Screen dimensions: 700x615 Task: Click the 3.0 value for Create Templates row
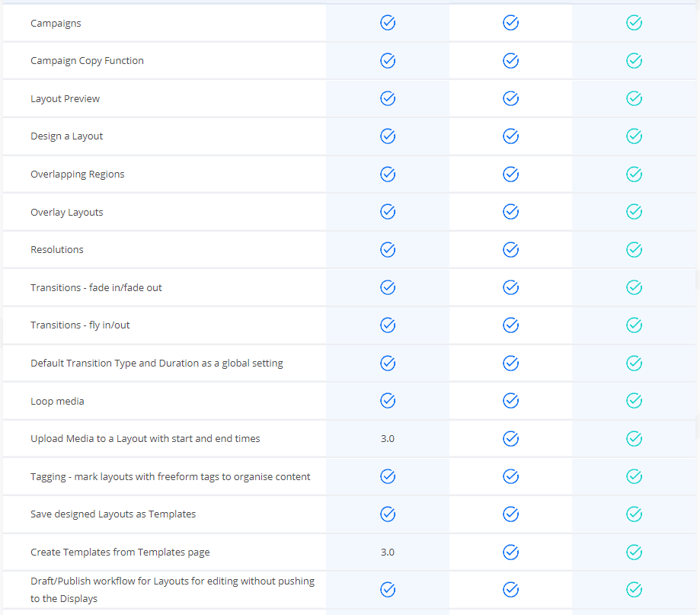388,552
